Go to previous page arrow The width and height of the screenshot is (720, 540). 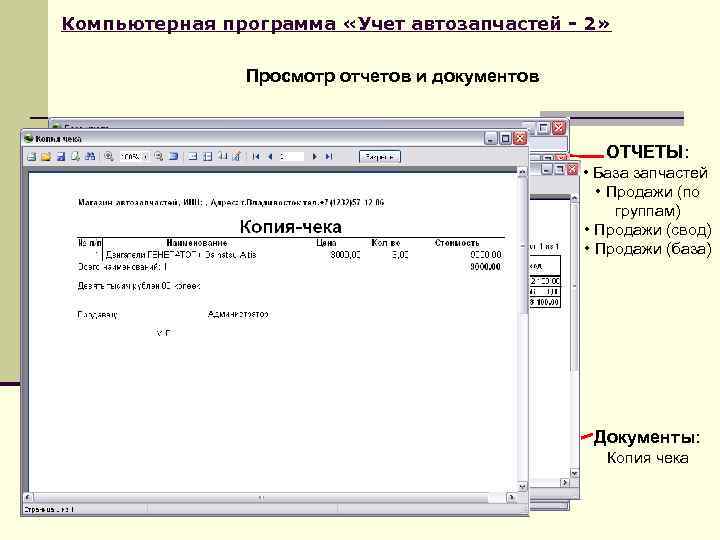coord(270,157)
